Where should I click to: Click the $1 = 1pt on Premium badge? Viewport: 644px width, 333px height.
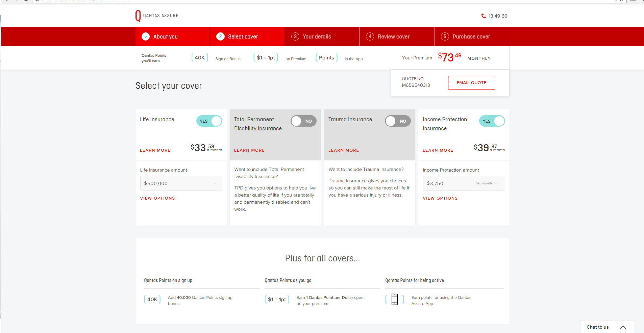[266, 58]
